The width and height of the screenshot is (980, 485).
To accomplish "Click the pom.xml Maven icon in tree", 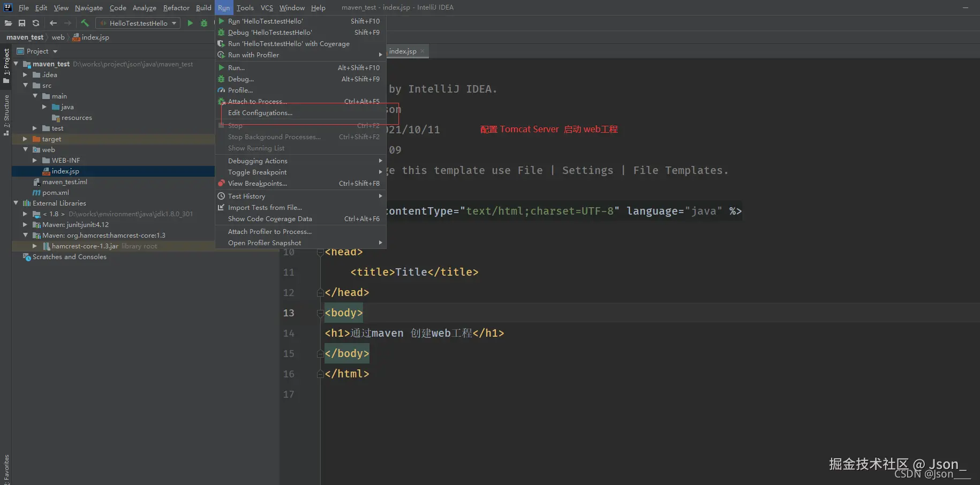I will click(x=36, y=193).
